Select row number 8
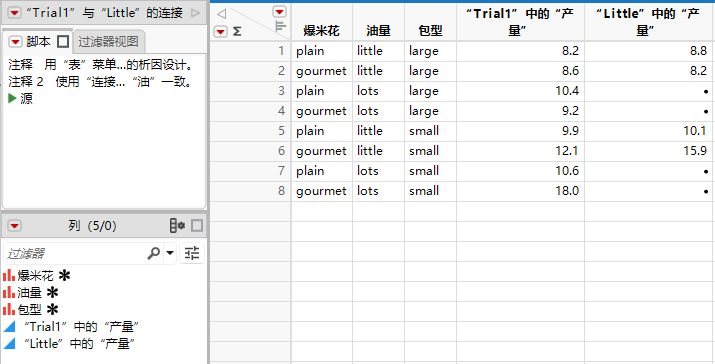 250,191
